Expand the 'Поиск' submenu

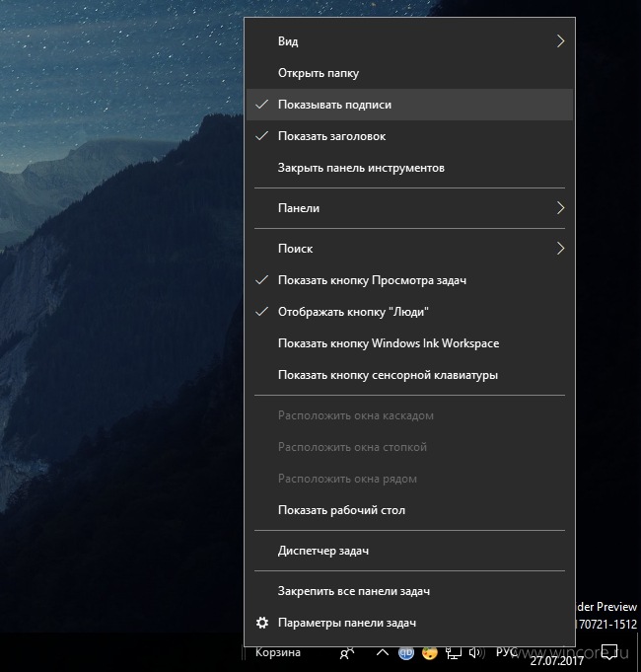[410, 249]
